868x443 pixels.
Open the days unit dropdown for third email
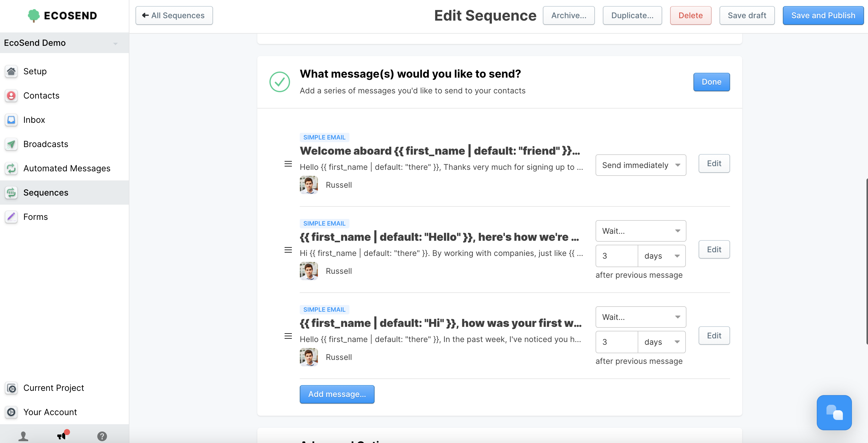pos(661,342)
